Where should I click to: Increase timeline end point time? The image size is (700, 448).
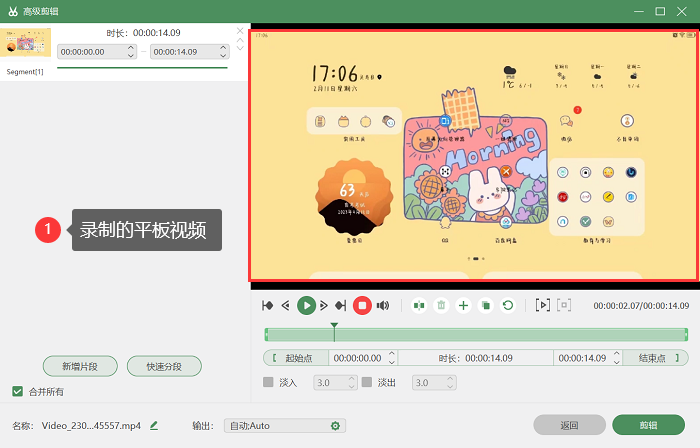pyautogui.click(x=617, y=354)
